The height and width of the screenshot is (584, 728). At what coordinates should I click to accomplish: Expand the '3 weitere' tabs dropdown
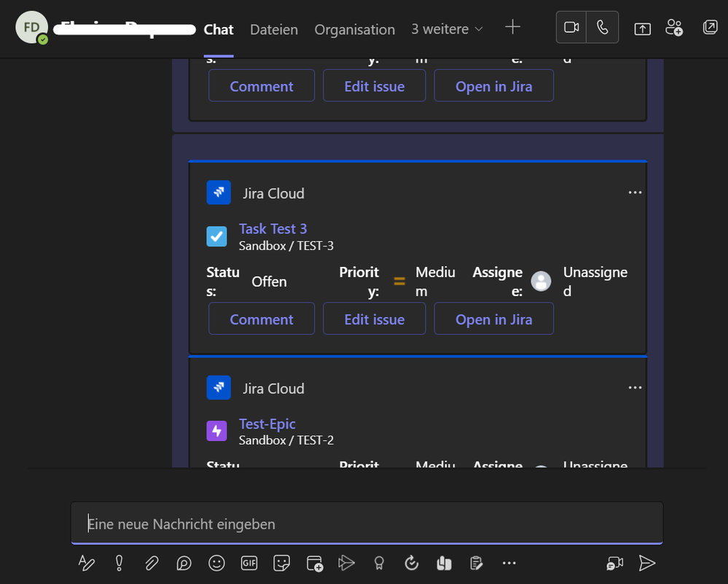click(x=447, y=29)
